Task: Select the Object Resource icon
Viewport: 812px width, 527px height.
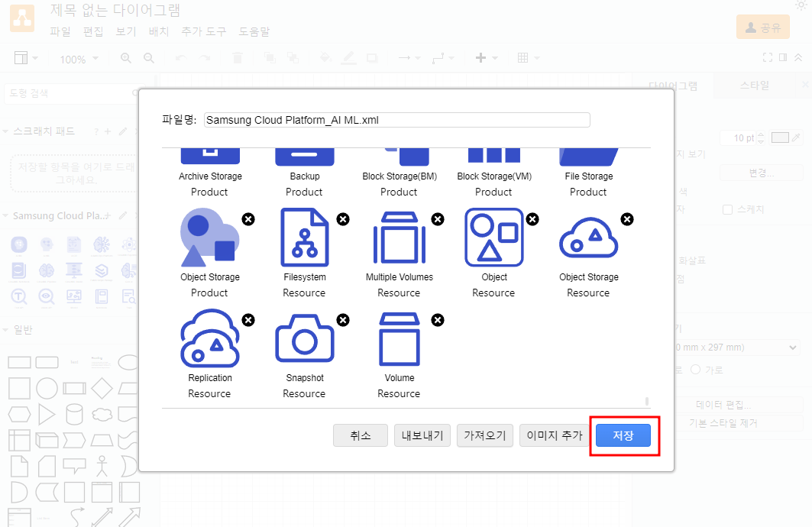Action: [494, 238]
